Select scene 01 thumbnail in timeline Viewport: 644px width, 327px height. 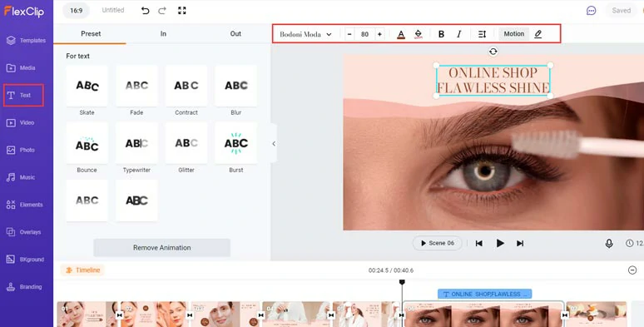click(x=87, y=315)
